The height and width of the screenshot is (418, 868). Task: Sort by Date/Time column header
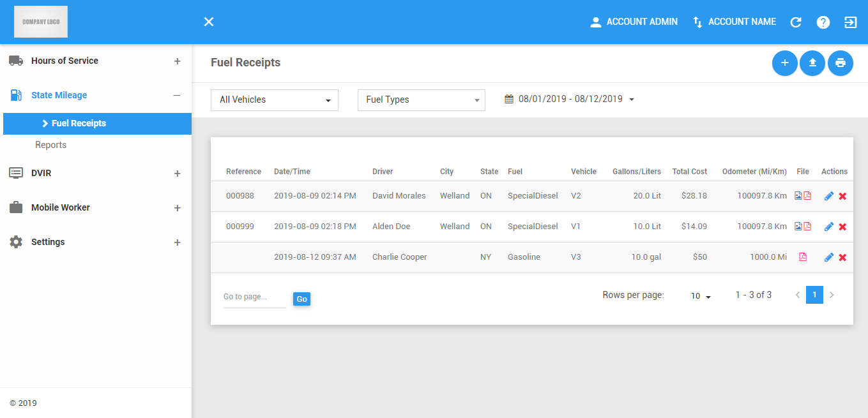tap(292, 172)
